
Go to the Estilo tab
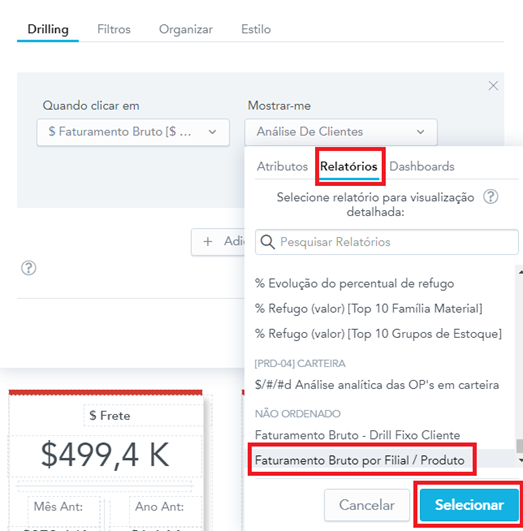coord(256,29)
